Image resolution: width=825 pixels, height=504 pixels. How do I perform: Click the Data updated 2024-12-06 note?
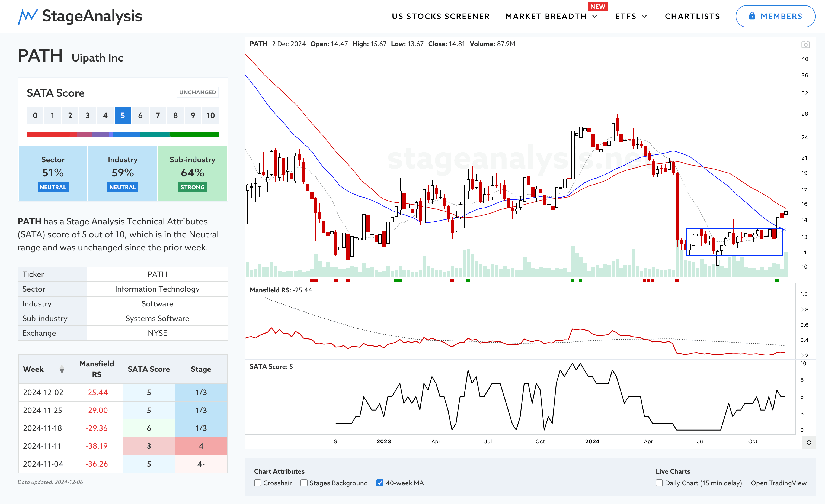point(50,482)
